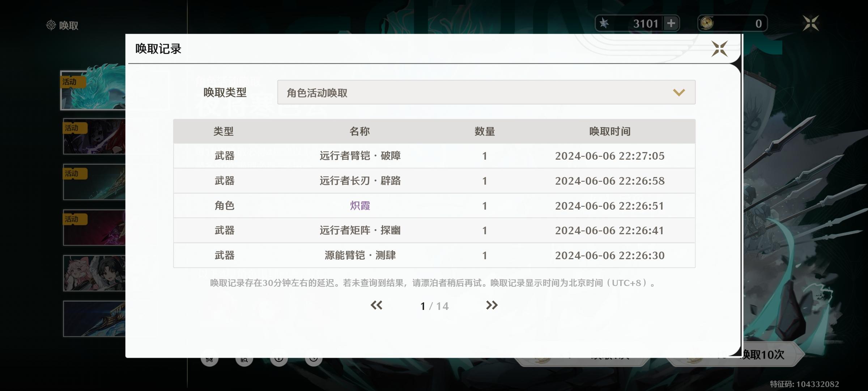Click the 源能臂铠·测肆 record name
Viewport: 868px width, 391px height.
click(x=360, y=255)
